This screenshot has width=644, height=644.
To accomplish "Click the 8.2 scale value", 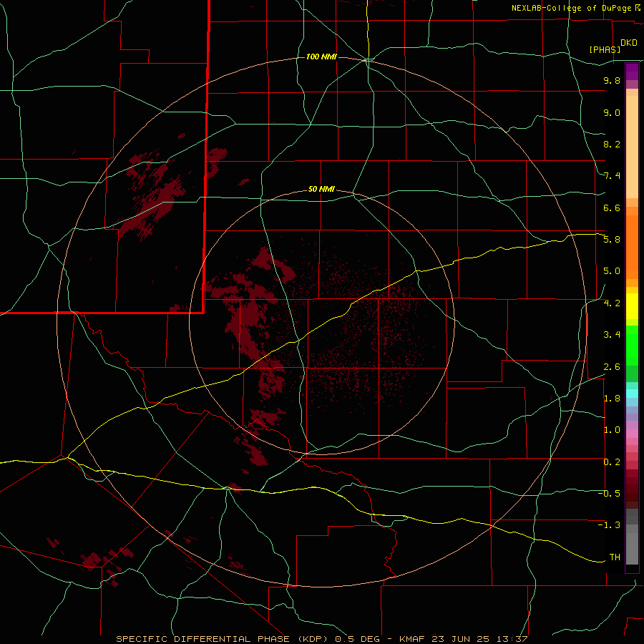I will [x=612, y=144].
